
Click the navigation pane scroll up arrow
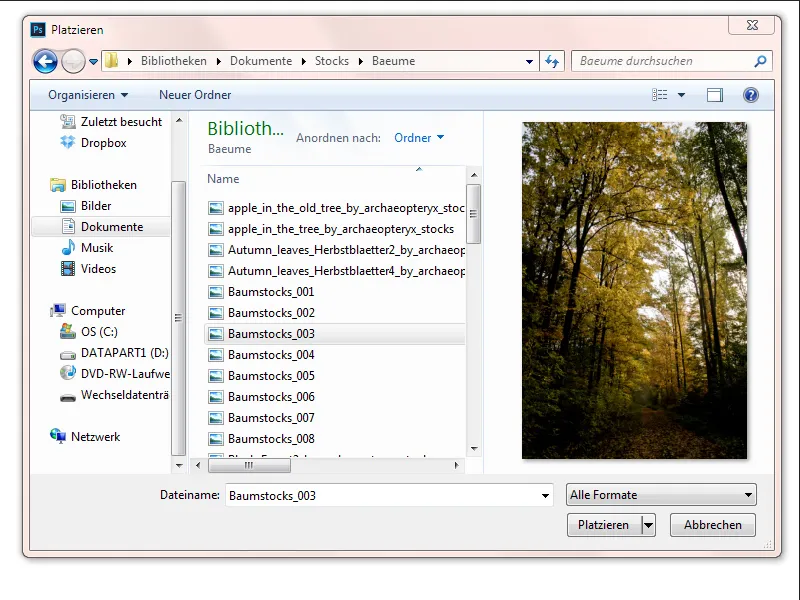coord(179,121)
